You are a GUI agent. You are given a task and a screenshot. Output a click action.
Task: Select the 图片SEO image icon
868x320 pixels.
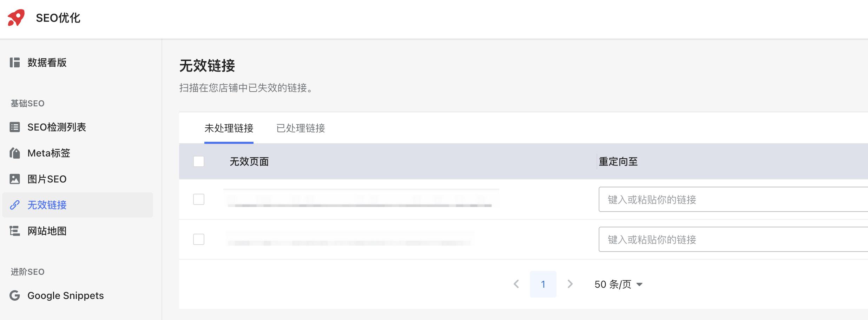15,179
